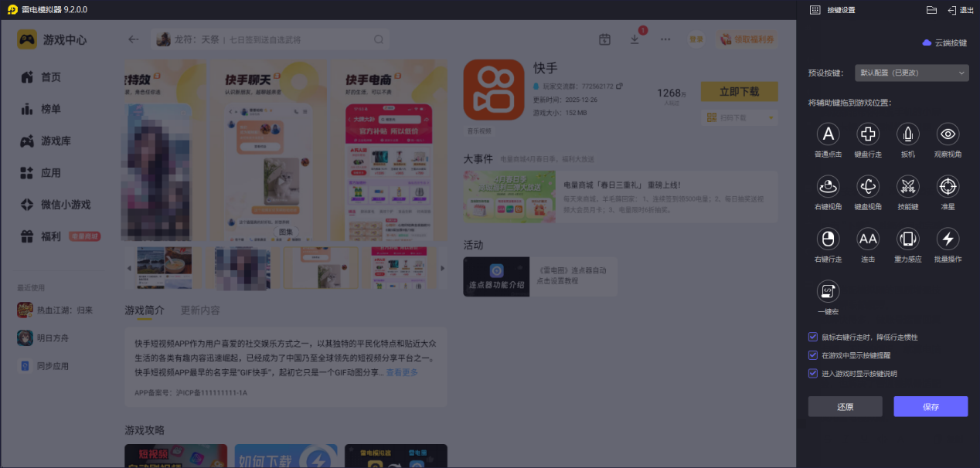
Task: Select the 右键视角 key icon
Action: 828,186
